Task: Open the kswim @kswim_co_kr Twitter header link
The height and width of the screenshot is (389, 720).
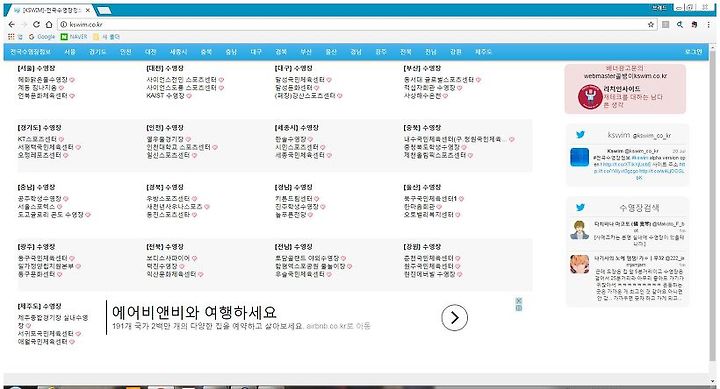Action: [x=639, y=135]
